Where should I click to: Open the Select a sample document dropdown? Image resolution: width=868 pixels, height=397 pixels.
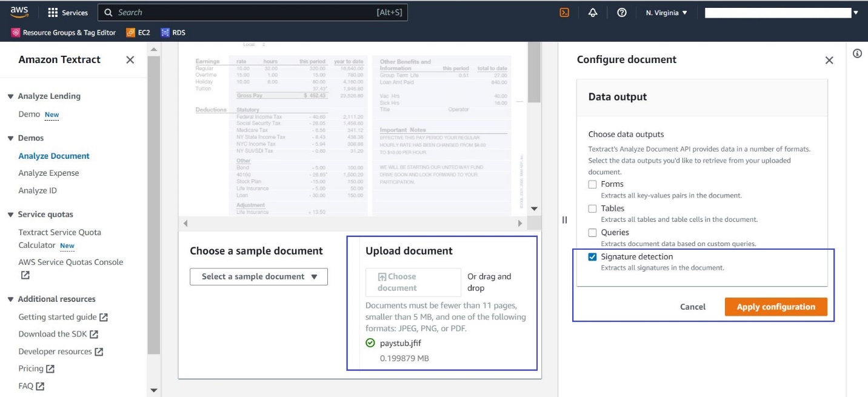point(259,276)
